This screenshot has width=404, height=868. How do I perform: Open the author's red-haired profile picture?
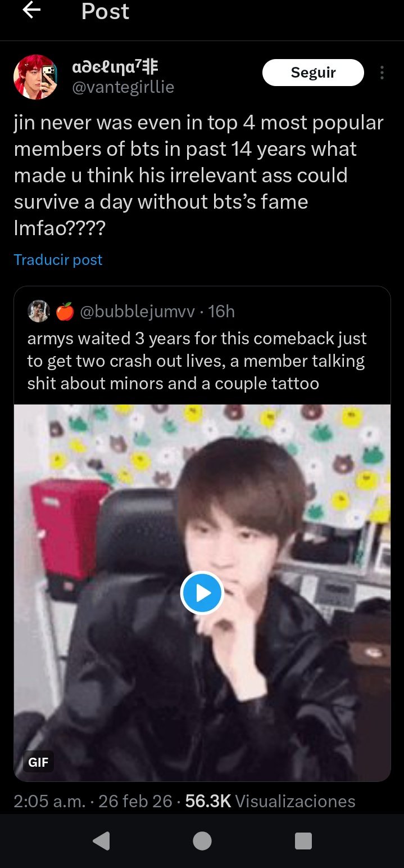click(x=35, y=77)
